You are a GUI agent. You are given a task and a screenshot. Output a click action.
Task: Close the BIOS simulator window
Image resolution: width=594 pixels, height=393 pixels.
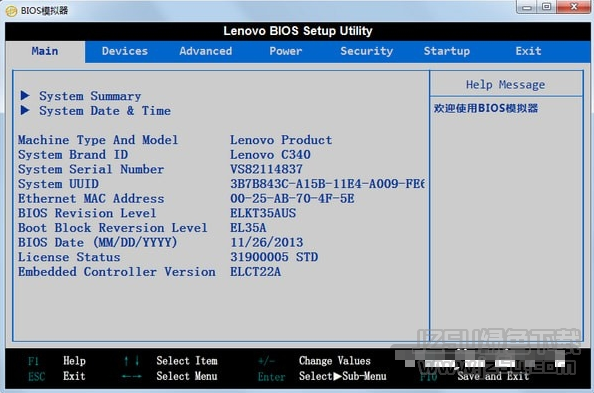click(574, 7)
